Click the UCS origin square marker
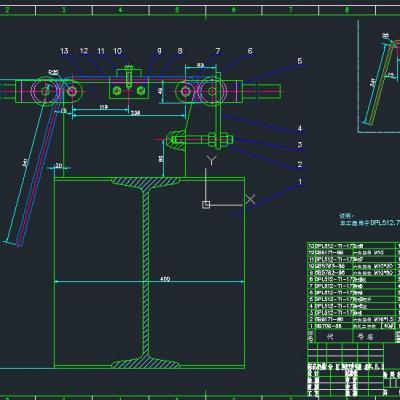 [x=206, y=205]
